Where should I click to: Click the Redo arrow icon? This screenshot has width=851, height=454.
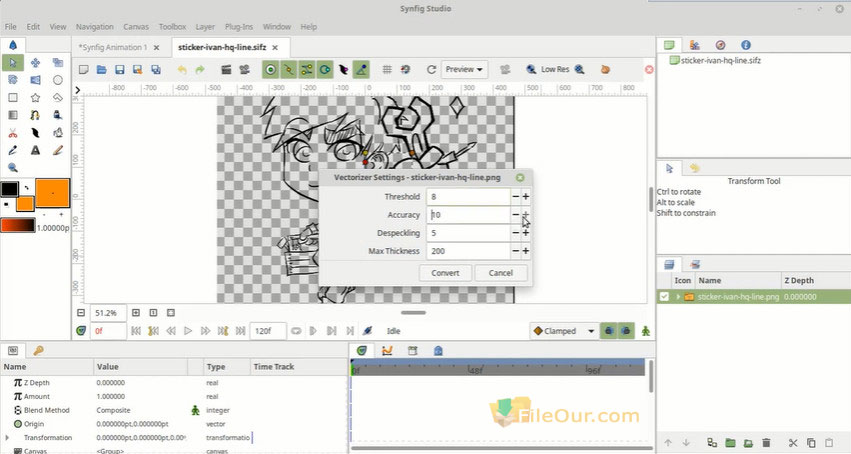coord(200,69)
